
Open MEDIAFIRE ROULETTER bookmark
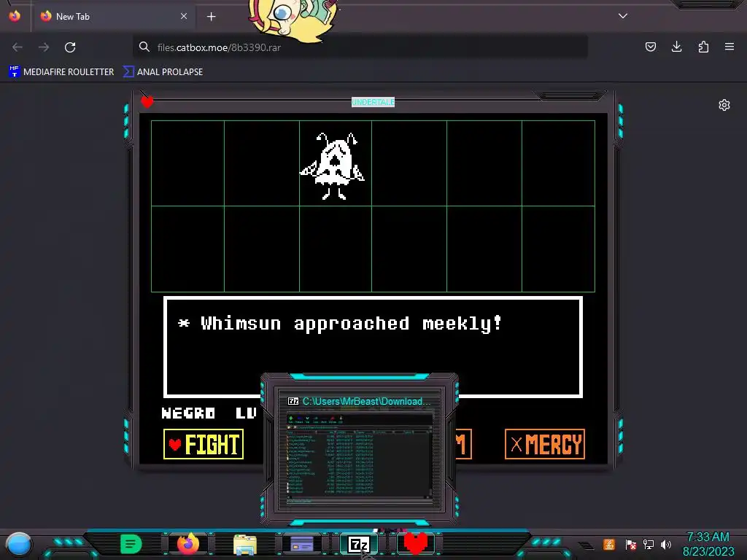tap(61, 72)
